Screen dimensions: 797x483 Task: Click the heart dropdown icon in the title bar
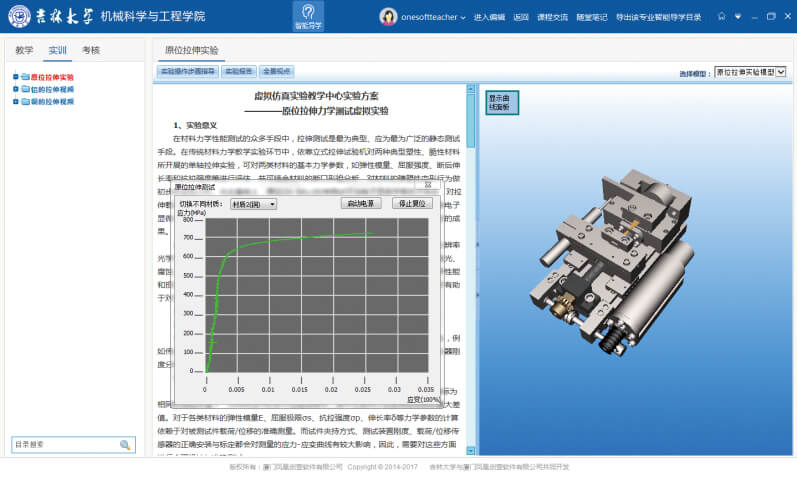pos(737,17)
